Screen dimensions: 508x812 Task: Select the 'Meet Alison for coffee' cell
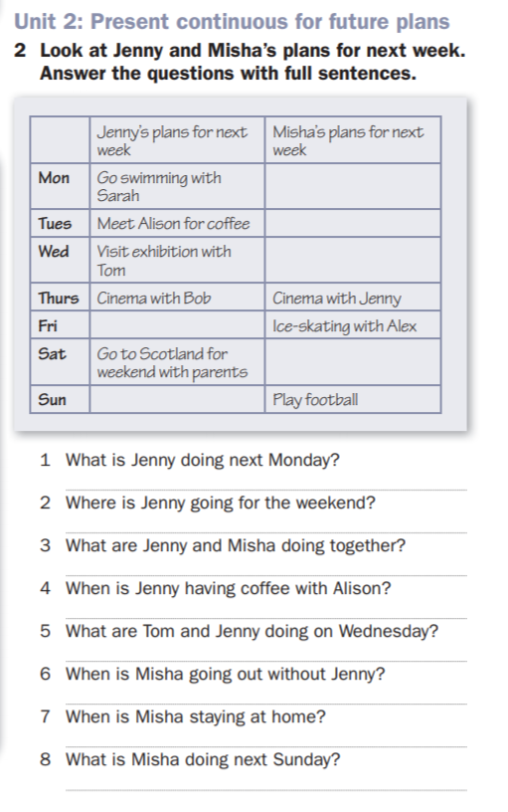pyautogui.click(x=177, y=223)
